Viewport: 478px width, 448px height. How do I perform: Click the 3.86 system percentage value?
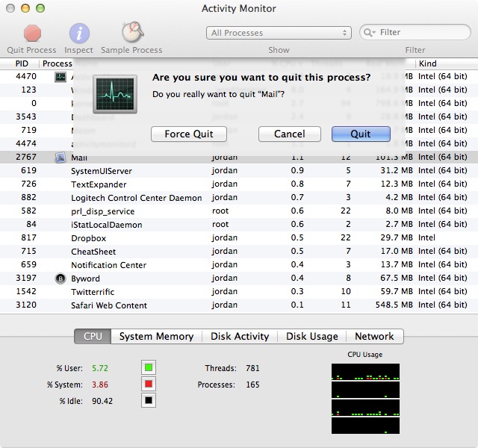tap(100, 385)
